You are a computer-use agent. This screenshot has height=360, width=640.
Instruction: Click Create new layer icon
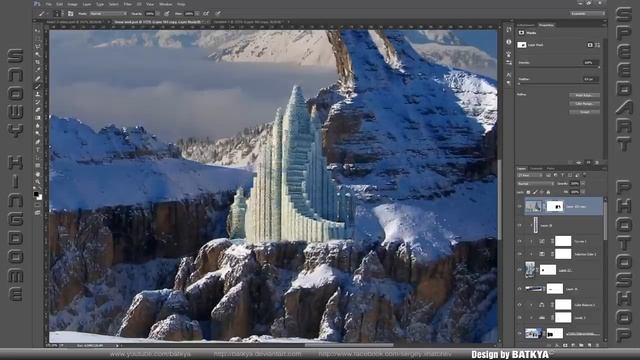[x=589, y=345]
